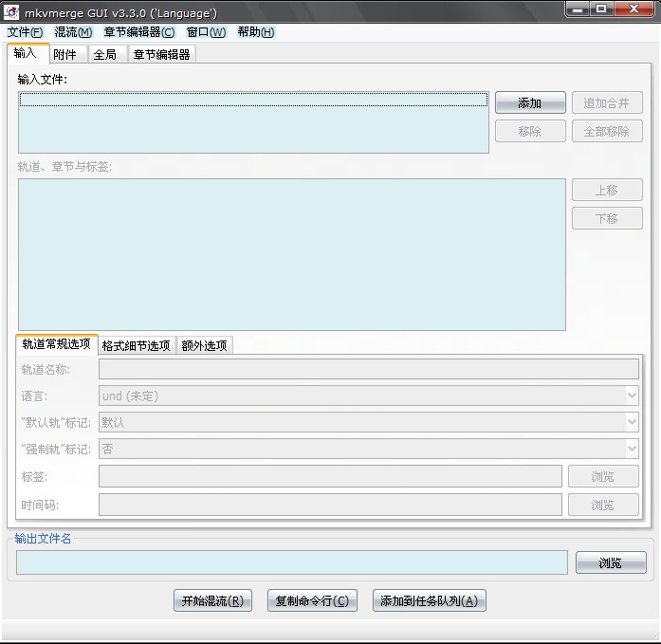This screenshot has width=661, height=644.
Task: Click the 轨道名称 text field
Action: [x=369, y=369]
